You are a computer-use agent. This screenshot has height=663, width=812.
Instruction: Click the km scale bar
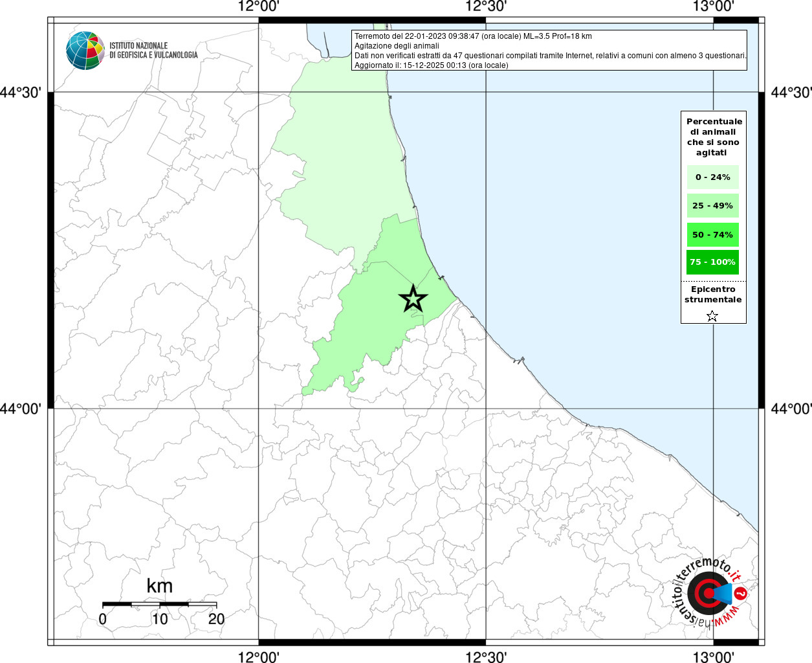(159, 604)
